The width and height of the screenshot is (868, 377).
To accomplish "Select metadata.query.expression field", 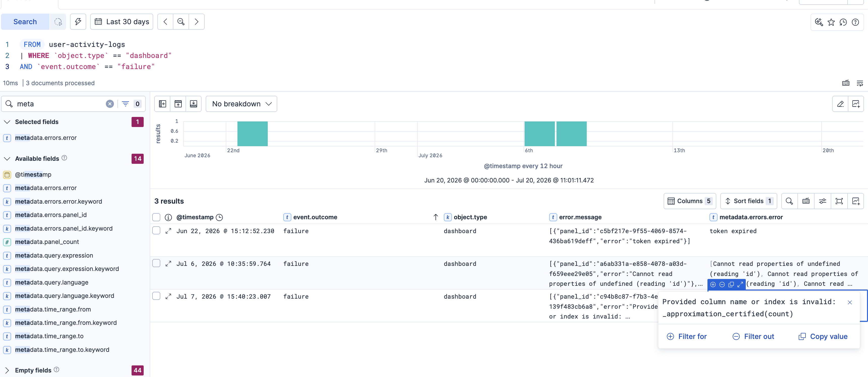I will [x=54, y=255].
